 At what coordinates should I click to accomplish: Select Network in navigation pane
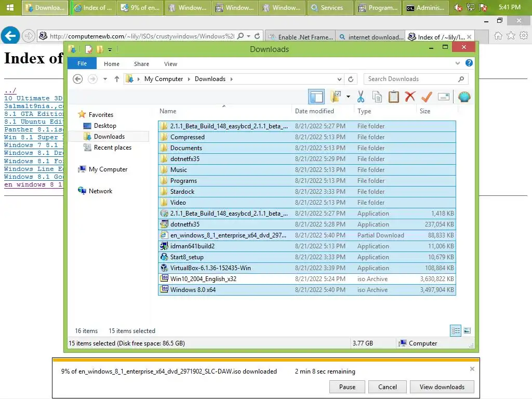pos(100,191)
